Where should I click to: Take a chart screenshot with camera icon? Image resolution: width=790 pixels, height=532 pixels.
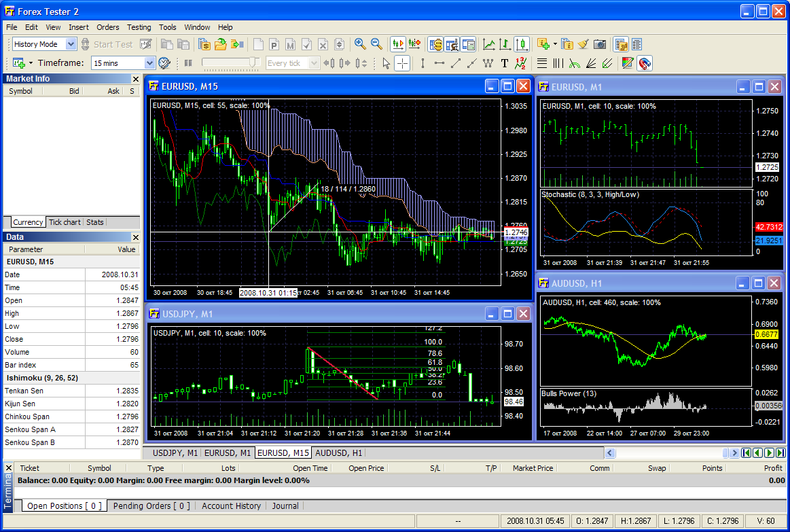(x=600, y=44)
